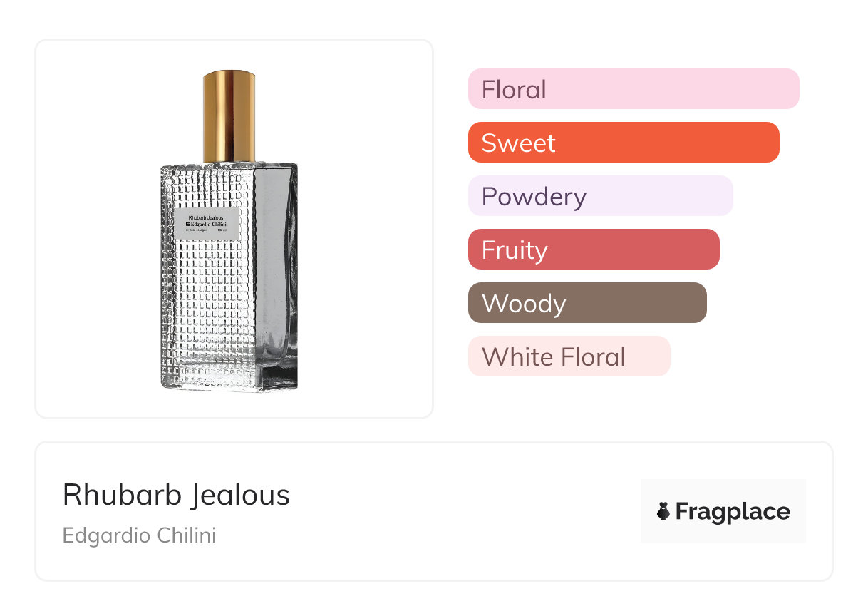Click "100 ml" text on the bottle label
The height and width of the screenshot is (616, 868).
pos(222,230)
